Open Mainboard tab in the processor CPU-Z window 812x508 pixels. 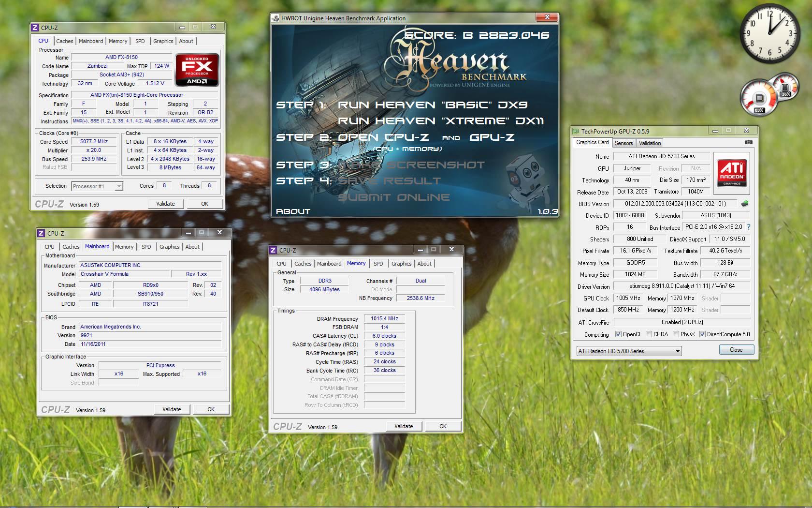[91, 41]
